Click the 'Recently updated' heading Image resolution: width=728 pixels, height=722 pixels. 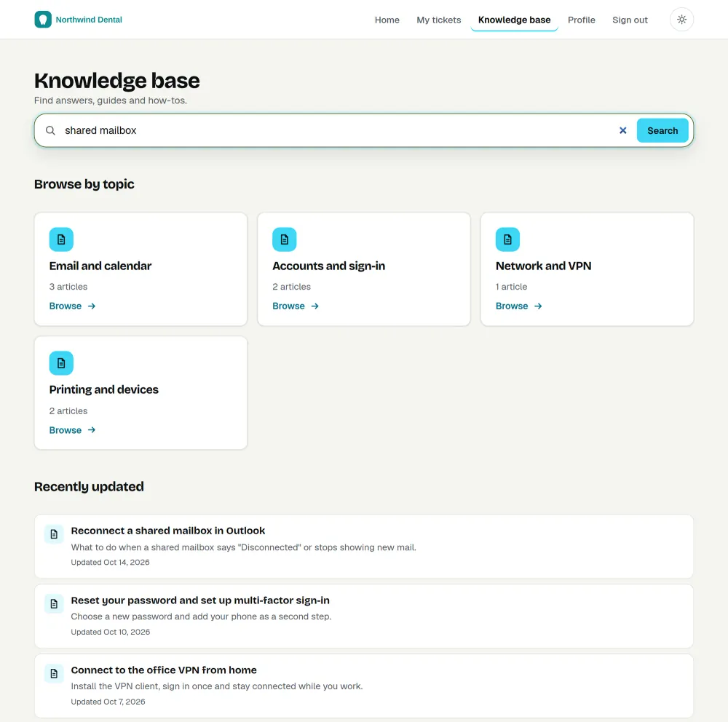tap(89, 487)
